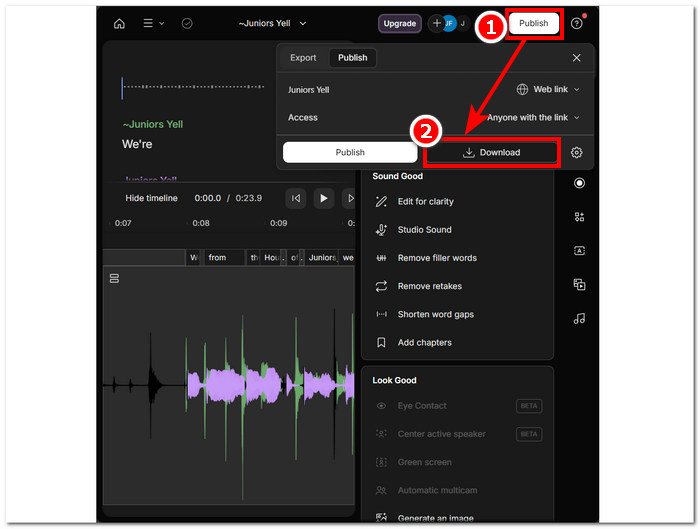Screen dimensions: 700x529
Task: Click the 'Hou' word block in timeline
Action: coord(272,258)
